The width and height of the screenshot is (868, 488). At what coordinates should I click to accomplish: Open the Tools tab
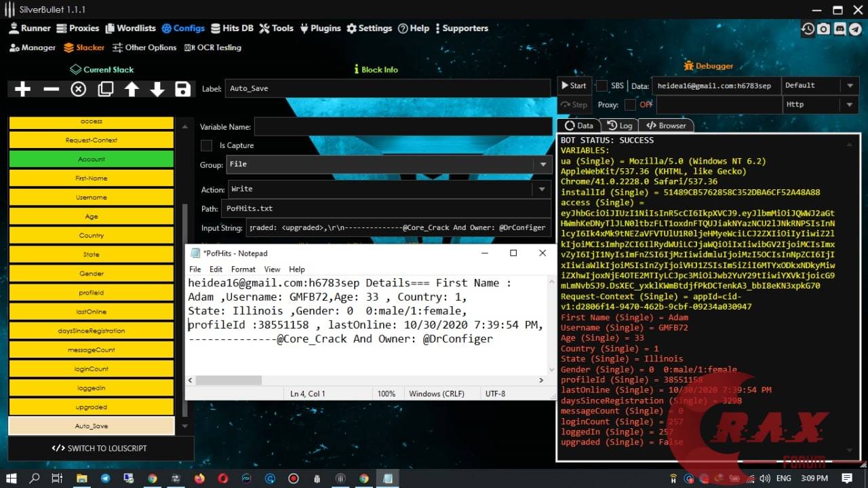click(276, 28)
